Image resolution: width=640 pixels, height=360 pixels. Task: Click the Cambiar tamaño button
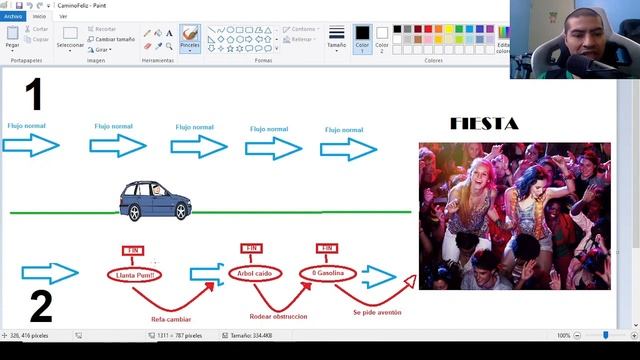(x=111, y=39)
